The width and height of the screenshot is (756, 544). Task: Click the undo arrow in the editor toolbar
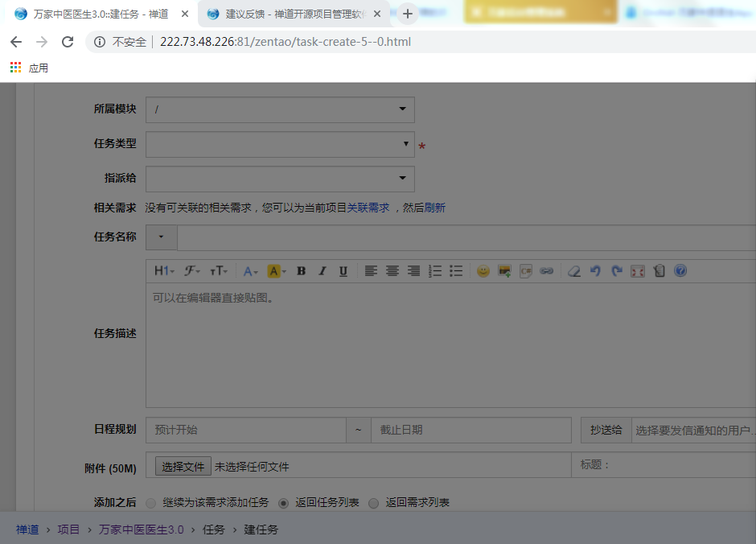[x=595, y=271]
